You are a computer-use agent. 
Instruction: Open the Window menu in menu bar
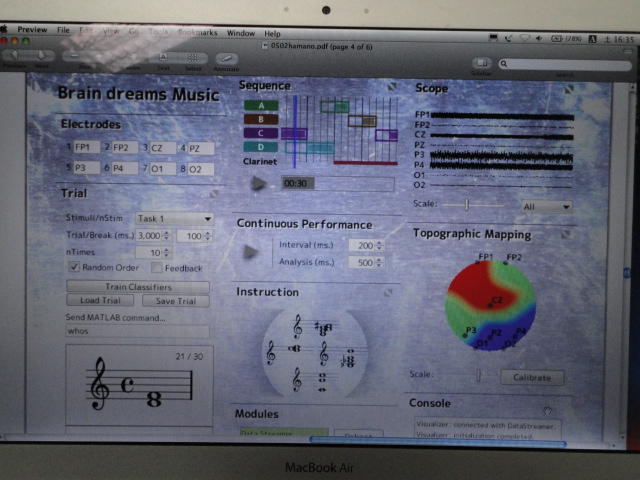point(241,33)
